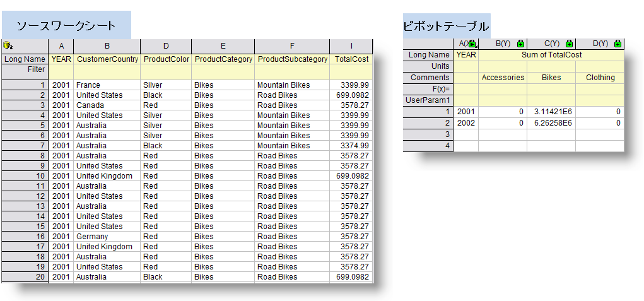Click Road Bikes subcategory in row 3
The image size is (644, 301).
click(x=292, y=105)
